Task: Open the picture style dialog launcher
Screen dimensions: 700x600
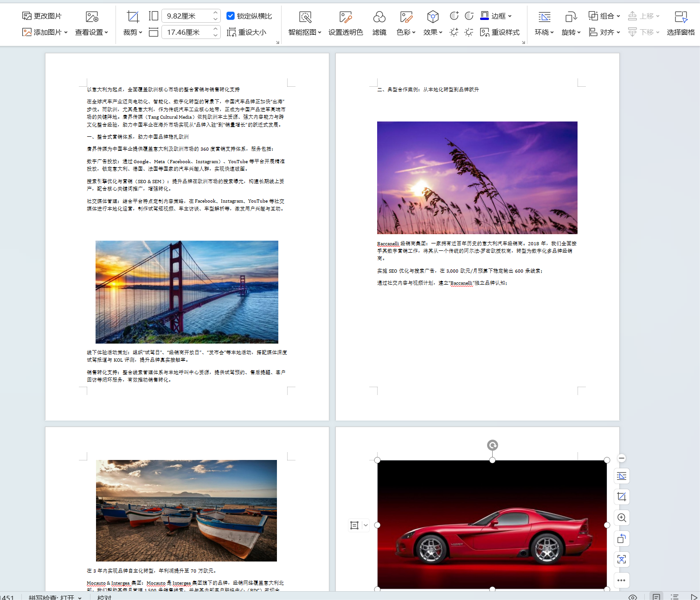Action: (523, 42)
